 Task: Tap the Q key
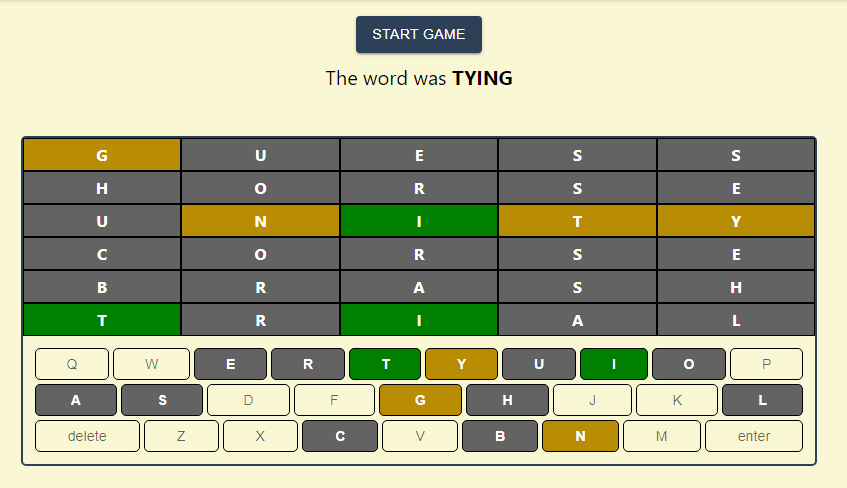(72, 364)
